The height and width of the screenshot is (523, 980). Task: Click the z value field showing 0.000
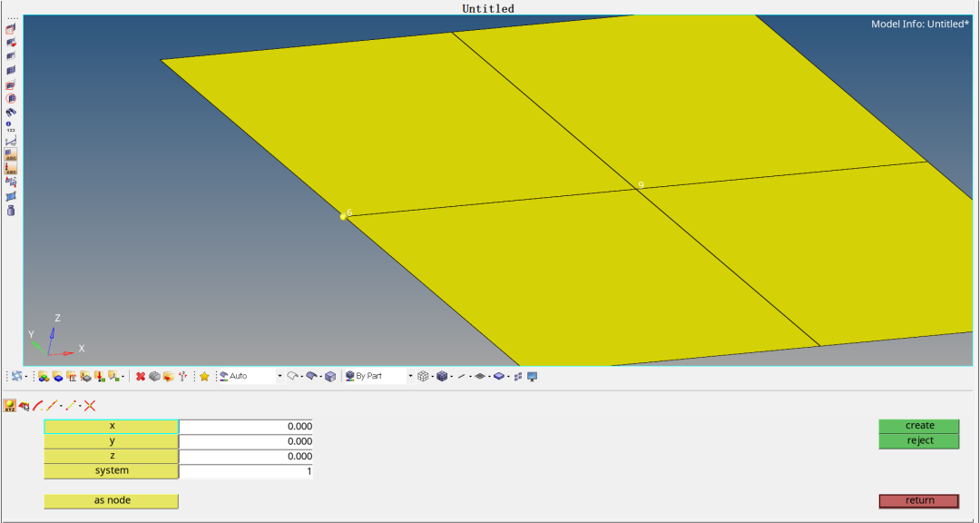(x=246, y=456)
